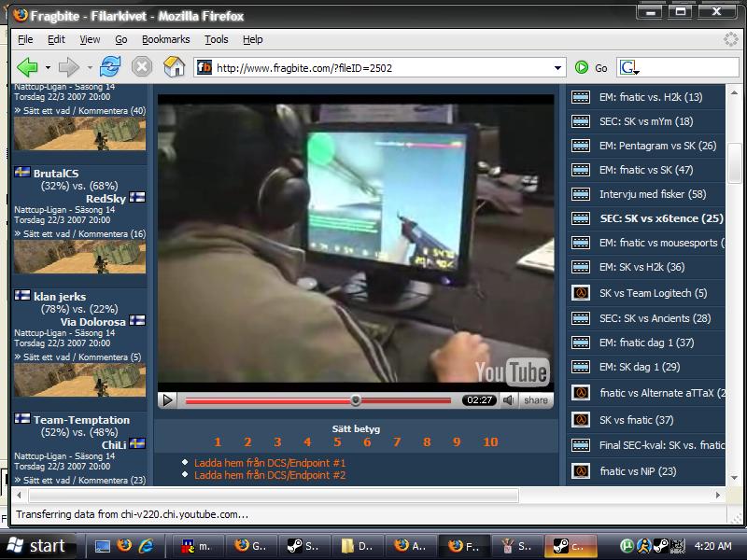This screenshot has width=747, height=560.
Task: Click the green Back arrow button
Action: coord(27,67)
